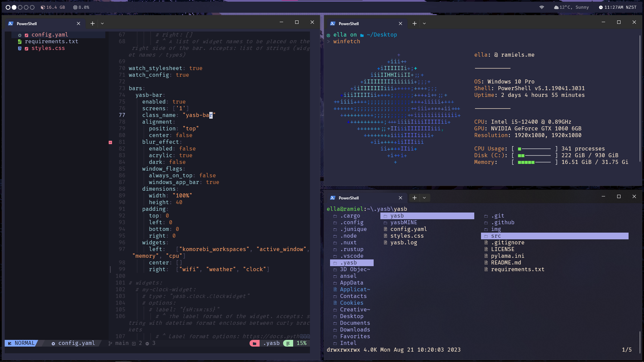Viewport: 644px width, 362px height.
Task: Close the tab in the left PowerShell window
Action: (78, 23)
